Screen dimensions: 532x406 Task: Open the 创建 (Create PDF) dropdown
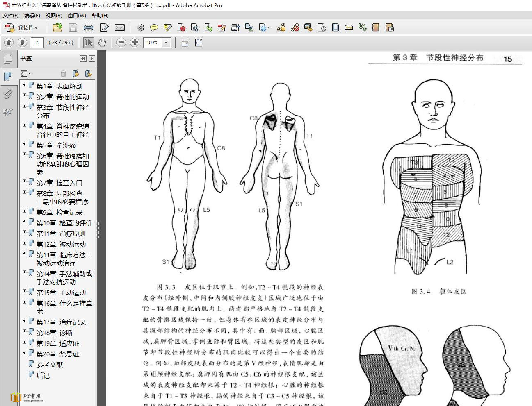pyautogui.click(x=22, y=28)
